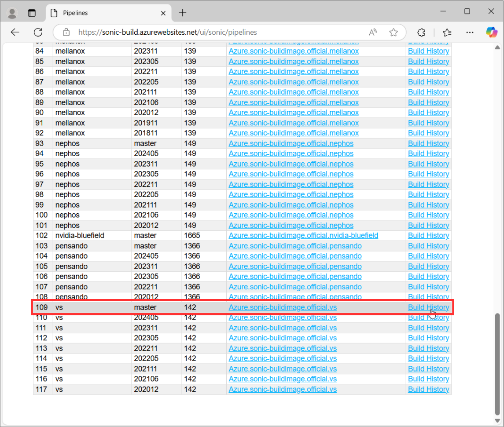
Task: Open Build History for row 117 vs
Action: [x=428, y=389]
